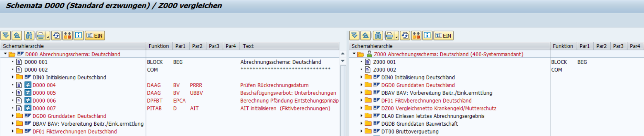This screenshot has width=644, height=136.
Task: Click text 'AIT initialisieren (Fiktivberechnungen)'
Action: (x=285, y=108)
